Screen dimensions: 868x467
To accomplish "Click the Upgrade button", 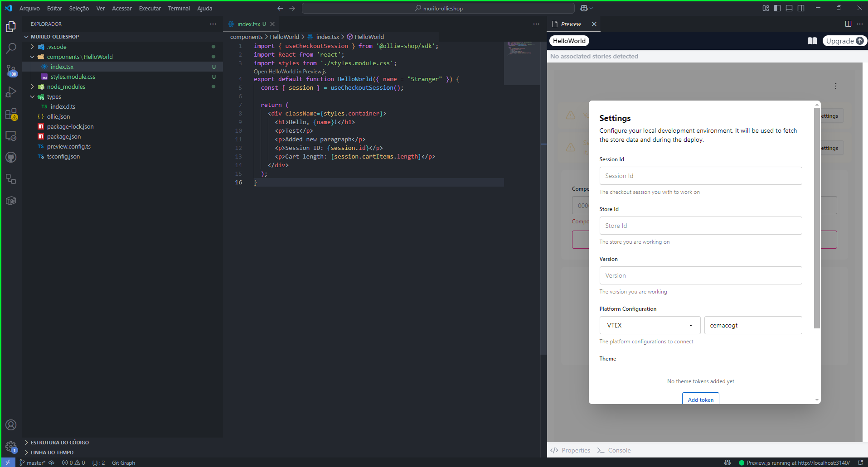I will point(845,41).
